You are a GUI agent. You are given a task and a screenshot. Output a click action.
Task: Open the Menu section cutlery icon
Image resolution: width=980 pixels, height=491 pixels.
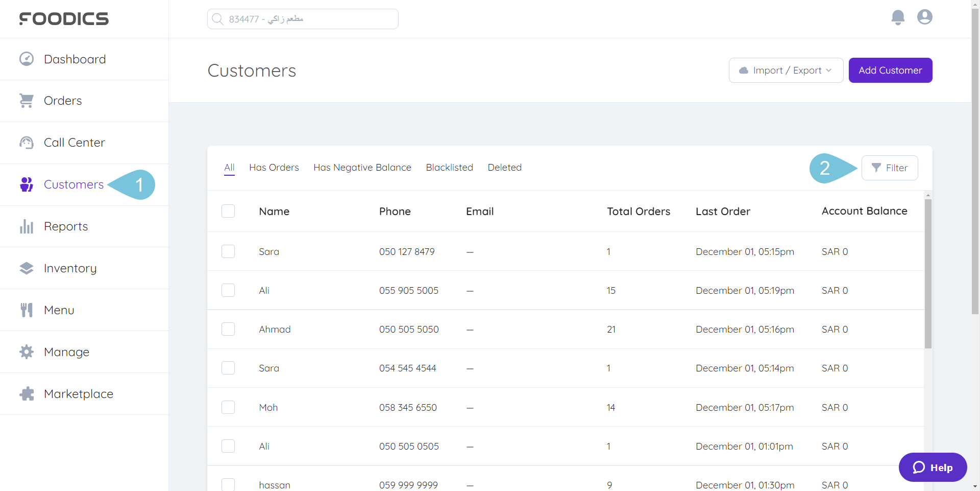pos(26,310)
